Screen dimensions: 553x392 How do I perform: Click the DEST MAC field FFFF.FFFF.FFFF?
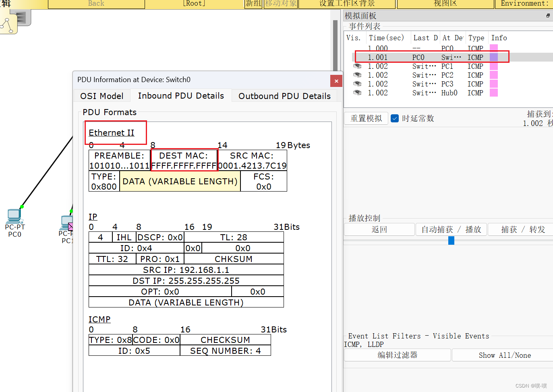tap(184, 160)
